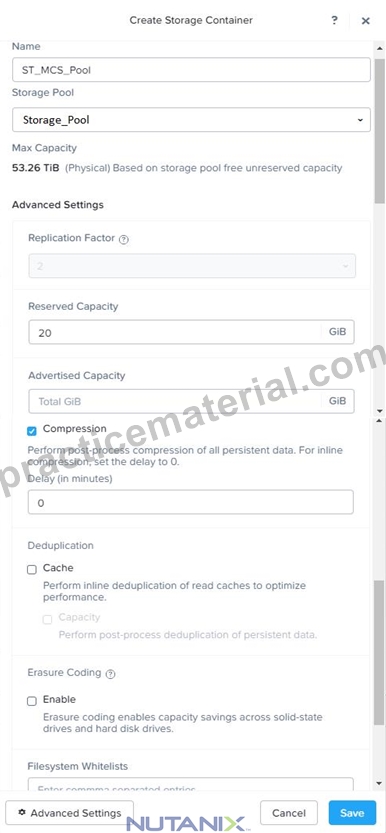Uncheck the Compression checkbox
Screen dimensions: 386x833
[x=32, y=430]
